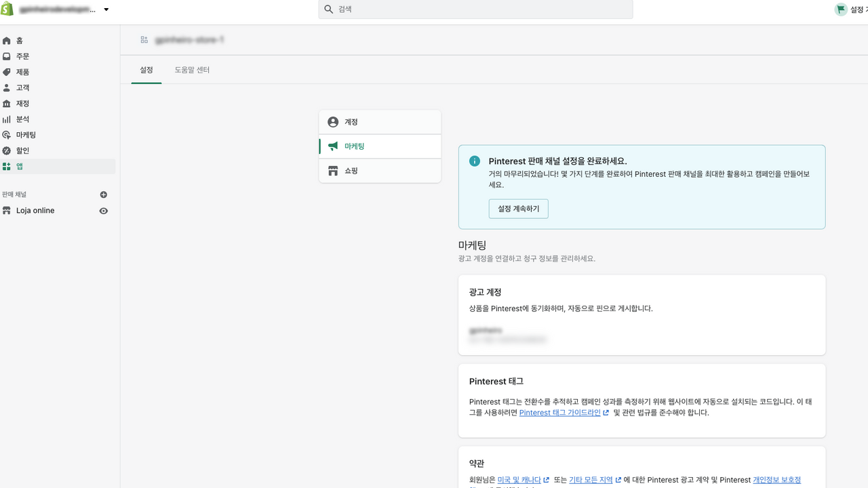The height and width of the screenshot is (488, 868).
Task: Select 마케팅 in settings menu
Action: click(380, 146)
